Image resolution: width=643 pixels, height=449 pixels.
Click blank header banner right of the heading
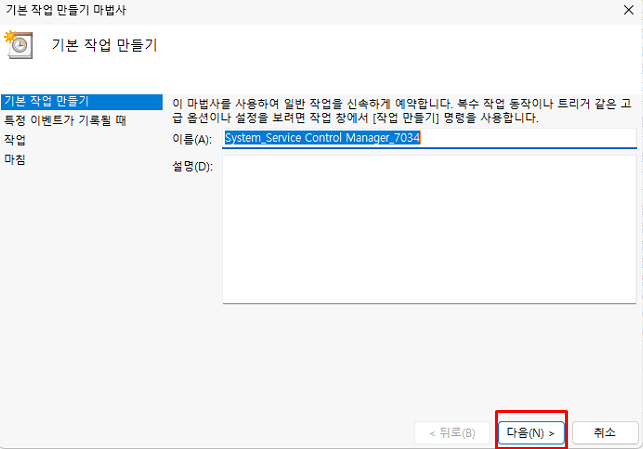click(x=400, y=46)
